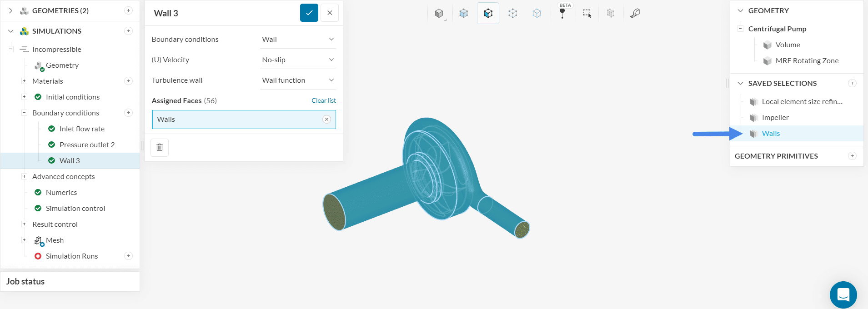Select Inlet flow rate boundary condition
This screenshot has width=868, height=309.
point(82,129)
